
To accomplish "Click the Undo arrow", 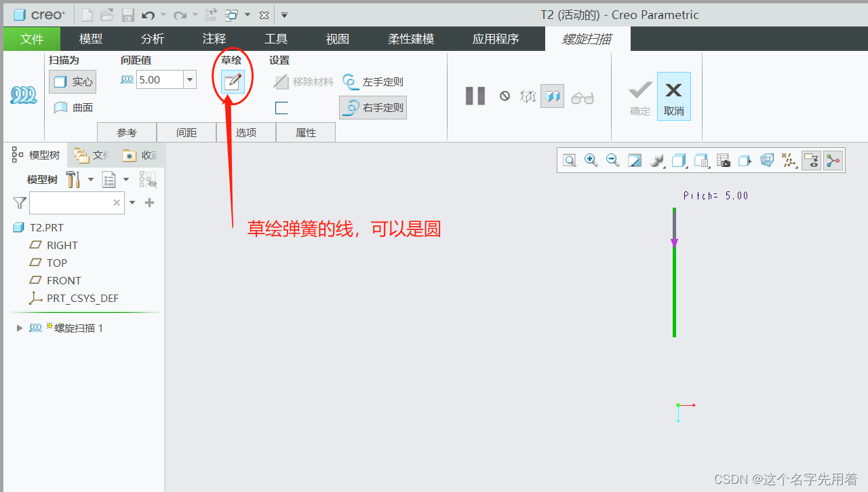I will (x=149, y=14).
